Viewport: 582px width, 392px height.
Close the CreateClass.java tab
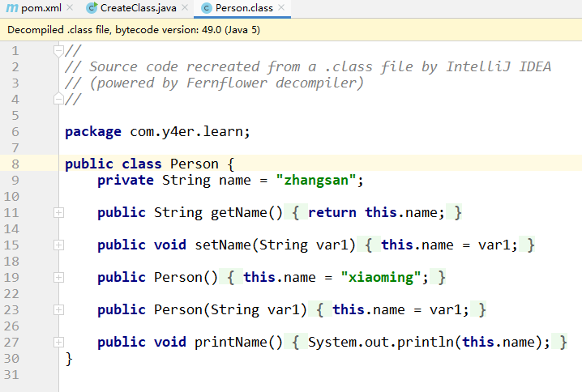coord(185,7)
